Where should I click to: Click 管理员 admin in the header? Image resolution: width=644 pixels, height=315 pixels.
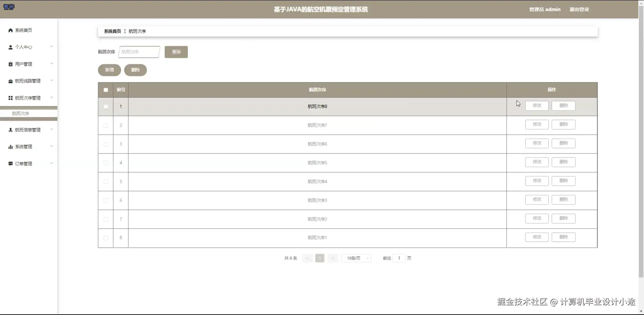[x=545, y=9]
